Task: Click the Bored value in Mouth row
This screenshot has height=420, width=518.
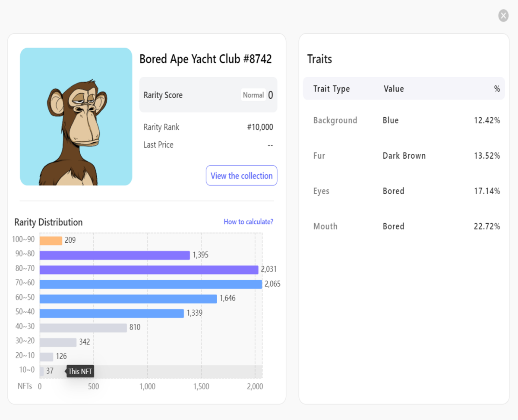Action: (393, 226)
